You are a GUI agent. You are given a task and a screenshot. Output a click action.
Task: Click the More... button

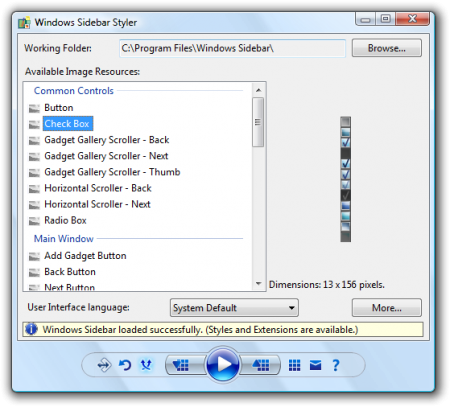click(x=387, y=308)
